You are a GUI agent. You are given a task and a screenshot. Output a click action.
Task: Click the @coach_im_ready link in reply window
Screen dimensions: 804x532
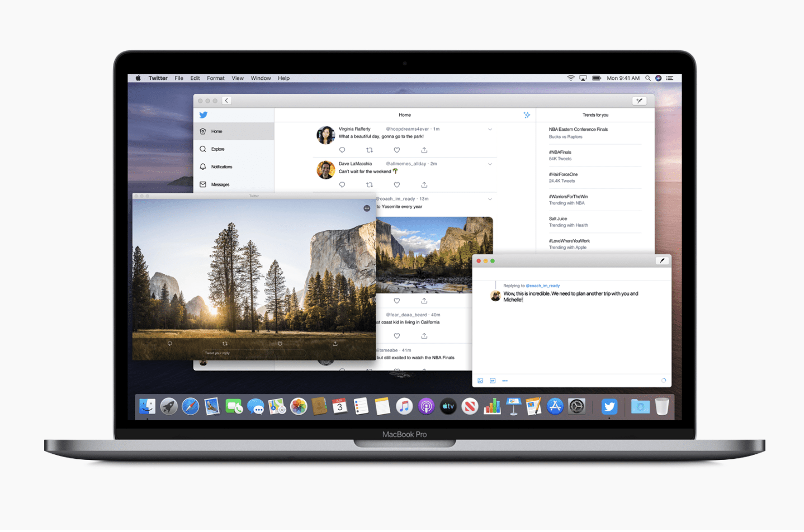(x=542, y=286)
